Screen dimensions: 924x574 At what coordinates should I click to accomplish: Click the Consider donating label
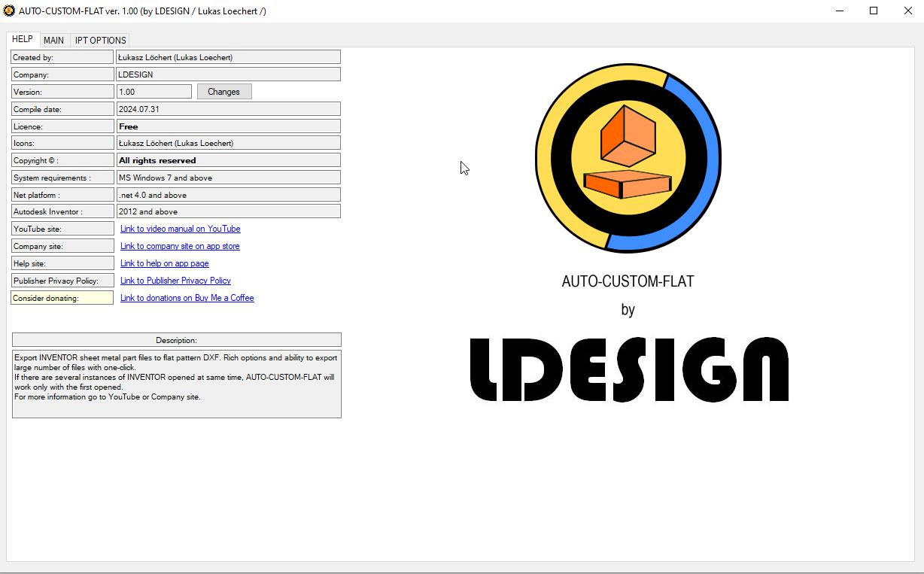coord(62,298)
